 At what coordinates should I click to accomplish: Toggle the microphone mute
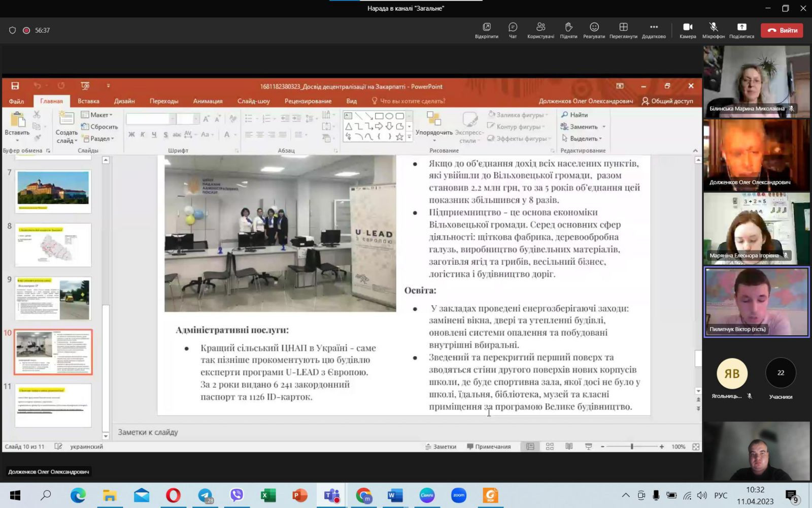point(713,30)
